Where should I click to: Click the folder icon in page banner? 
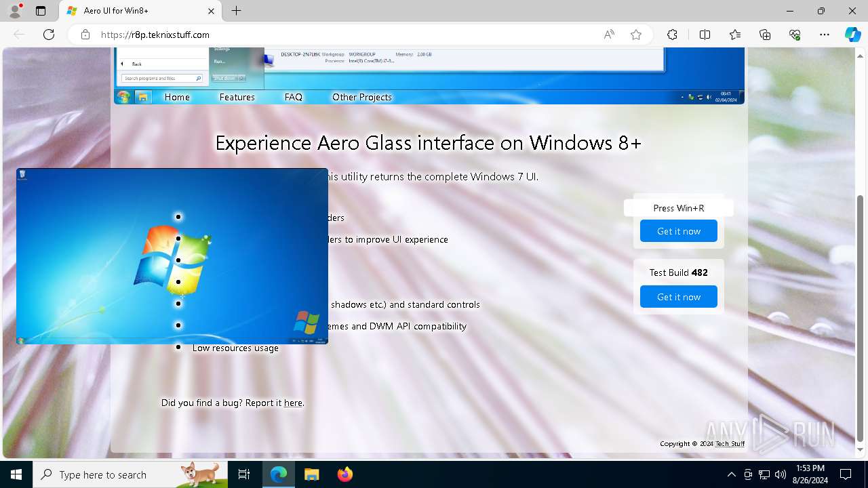tap(143, 97)
